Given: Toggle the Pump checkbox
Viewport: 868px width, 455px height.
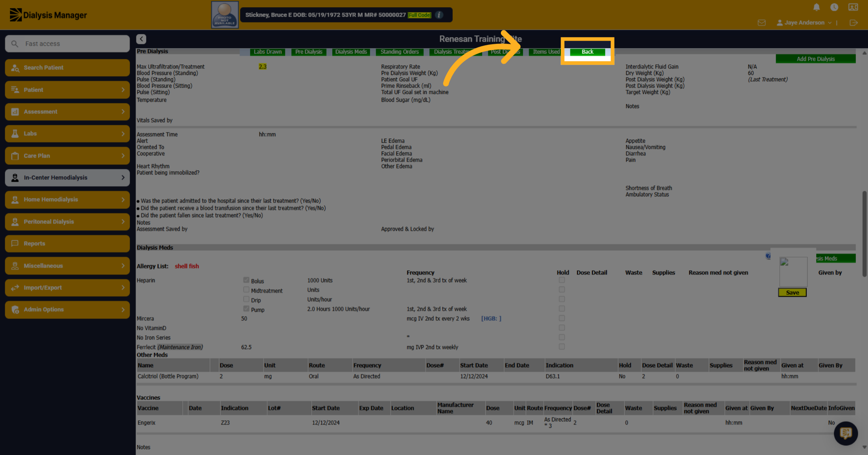Looking at the screenshot, I should point(246,308).
